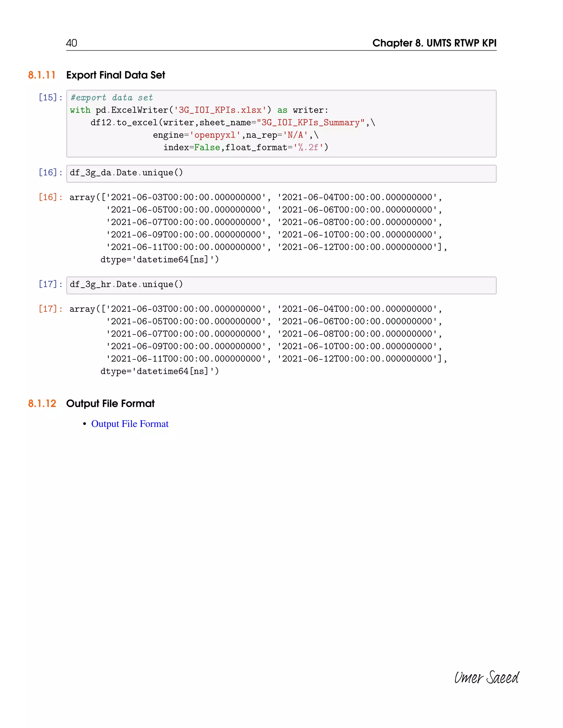The image size is (563, 728).
Task: Click the 8.1.12 Output File Format heading
Action: pos(91,403)
